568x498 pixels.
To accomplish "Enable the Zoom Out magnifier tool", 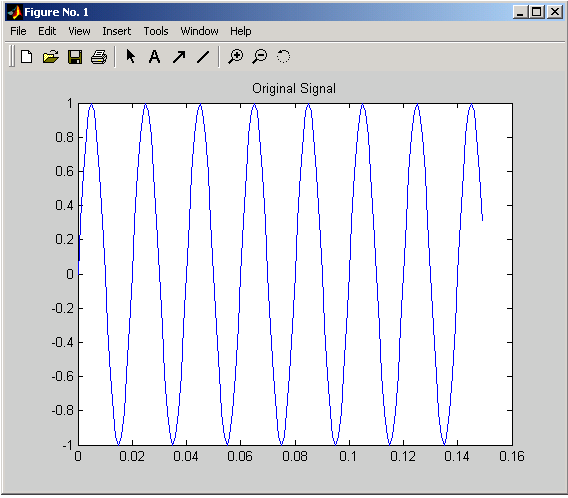I will click(260, 57).
